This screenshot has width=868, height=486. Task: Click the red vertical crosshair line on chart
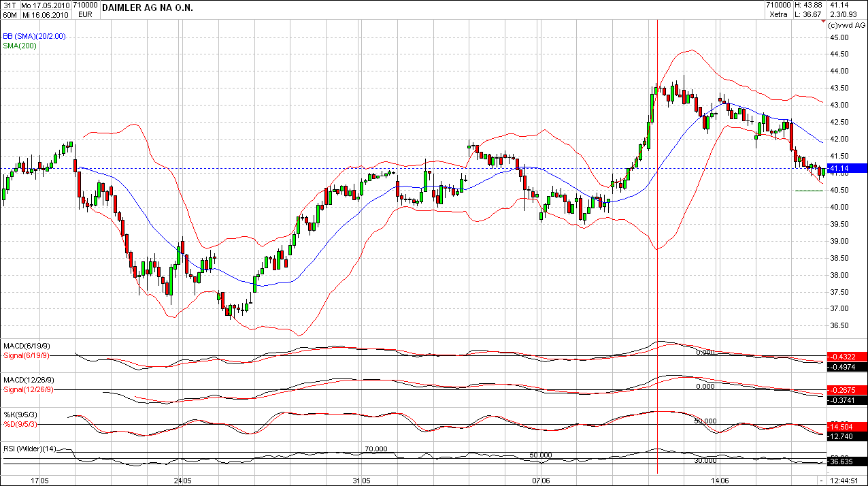[657, 246]
